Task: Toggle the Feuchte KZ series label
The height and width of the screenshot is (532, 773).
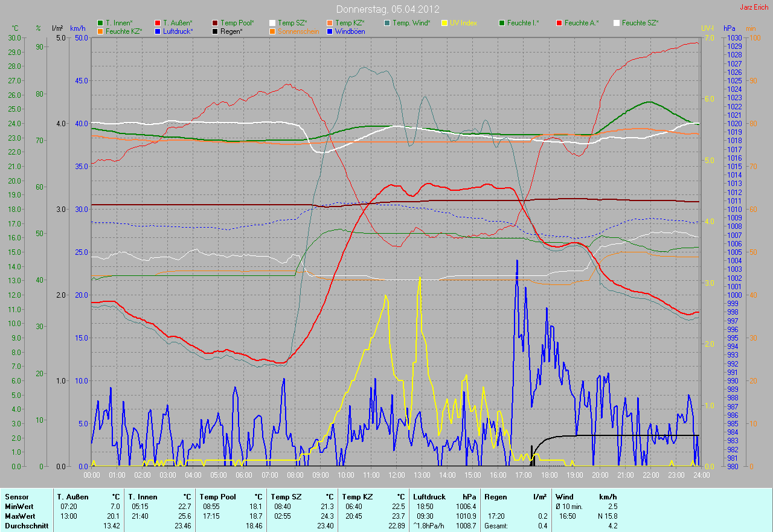Action: point(123,31)
